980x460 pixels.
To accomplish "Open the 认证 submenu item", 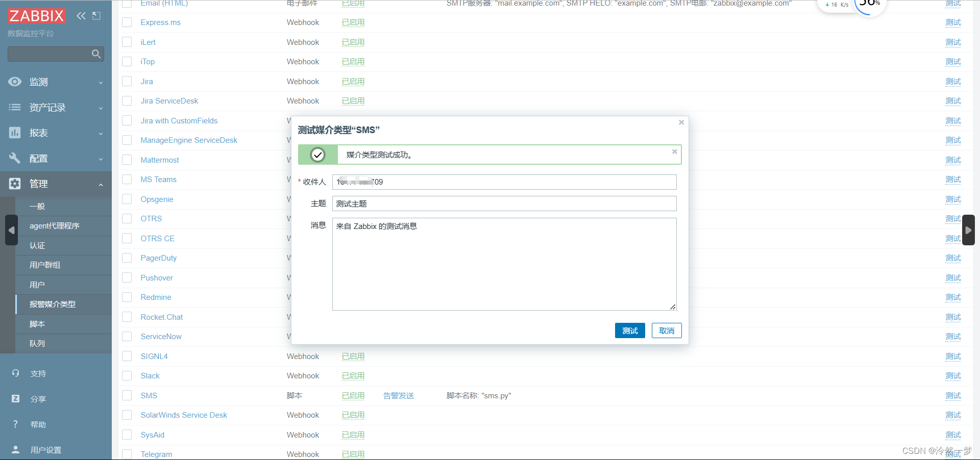I will (63, 245).
